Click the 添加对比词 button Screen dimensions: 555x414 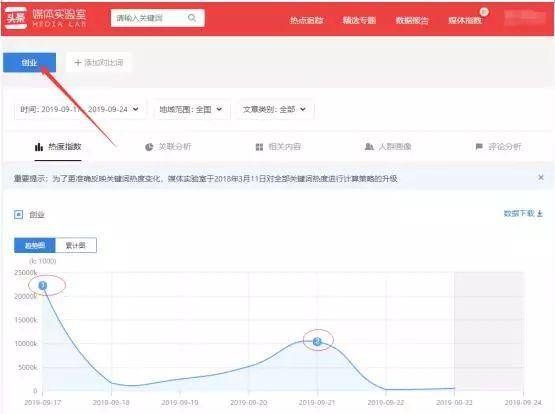point(99,63)
